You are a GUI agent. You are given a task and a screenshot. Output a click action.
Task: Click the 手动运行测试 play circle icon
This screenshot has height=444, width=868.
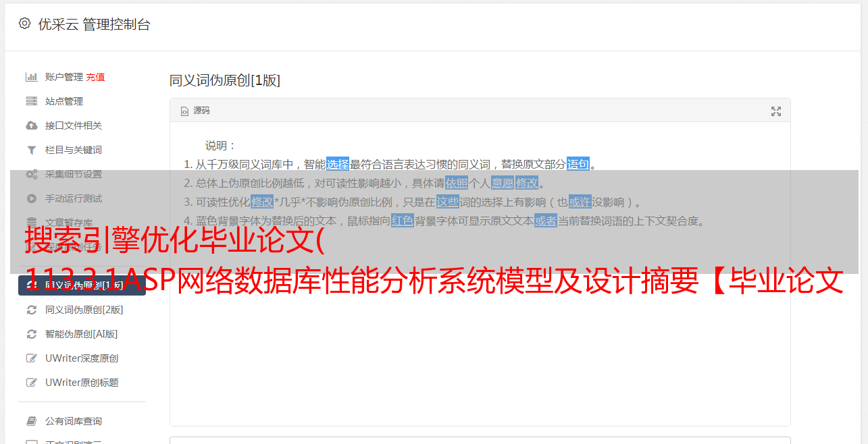pos(31,198)
